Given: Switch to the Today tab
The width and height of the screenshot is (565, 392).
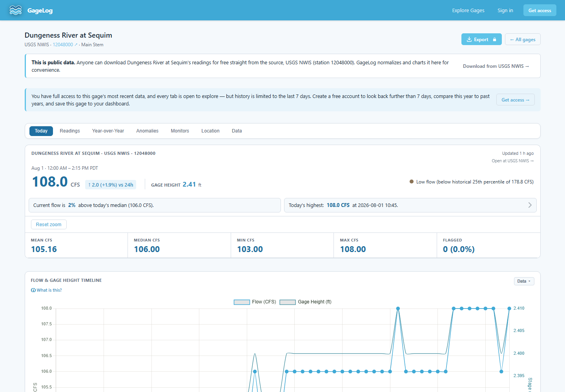Looking at the screenshot, I should [x=41, y=131].
